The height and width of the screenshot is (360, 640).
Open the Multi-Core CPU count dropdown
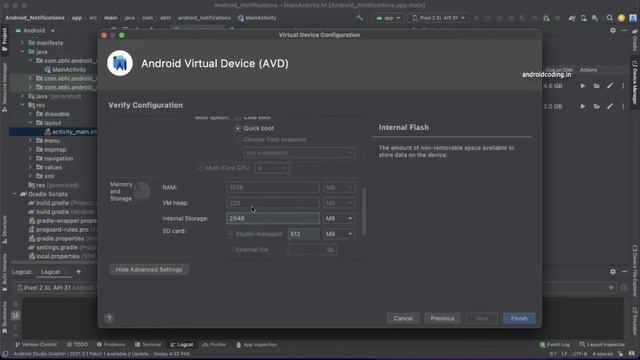(x=272, y=168)
